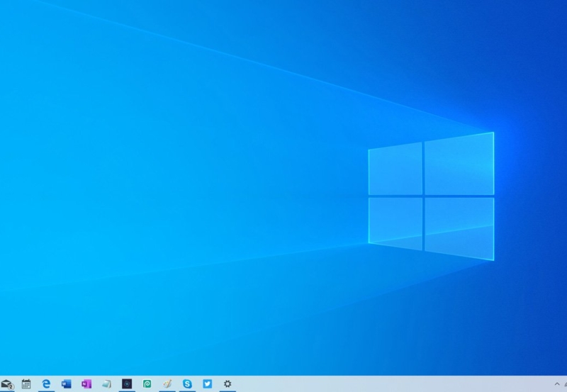Image resolution: width=567 pixels, height=392 pixels.
Task: Open the Calendar app icon
Action: click(x=26, y=383)
